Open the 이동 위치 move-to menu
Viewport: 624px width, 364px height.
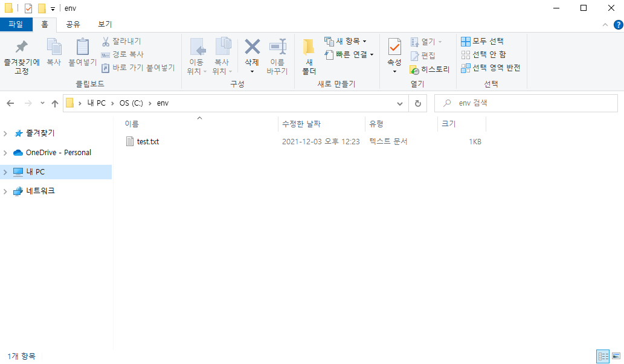196,57
